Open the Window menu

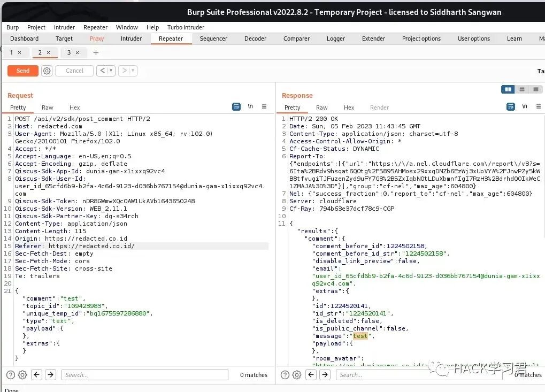(127, 27)
